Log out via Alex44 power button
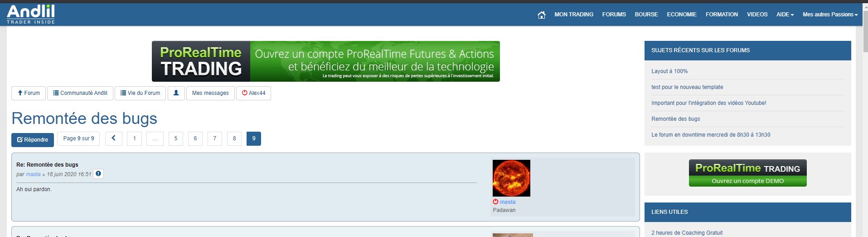 (253, 93)
